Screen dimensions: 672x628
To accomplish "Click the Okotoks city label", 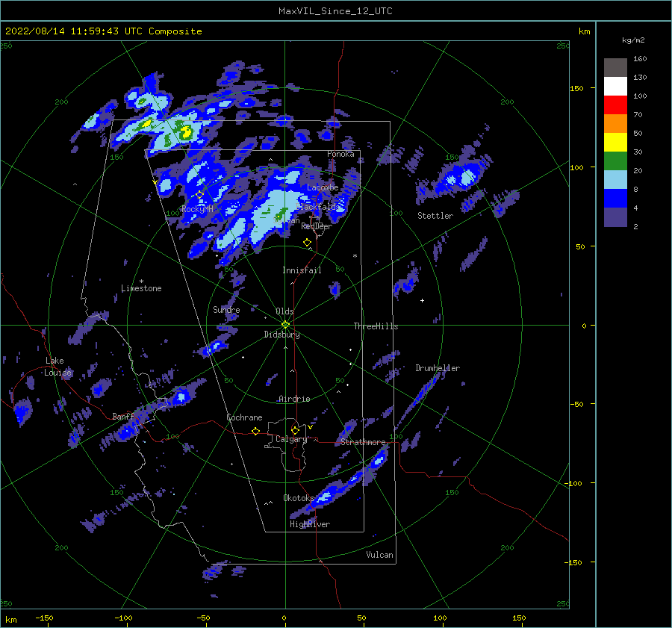I will [x=299, y=497].
